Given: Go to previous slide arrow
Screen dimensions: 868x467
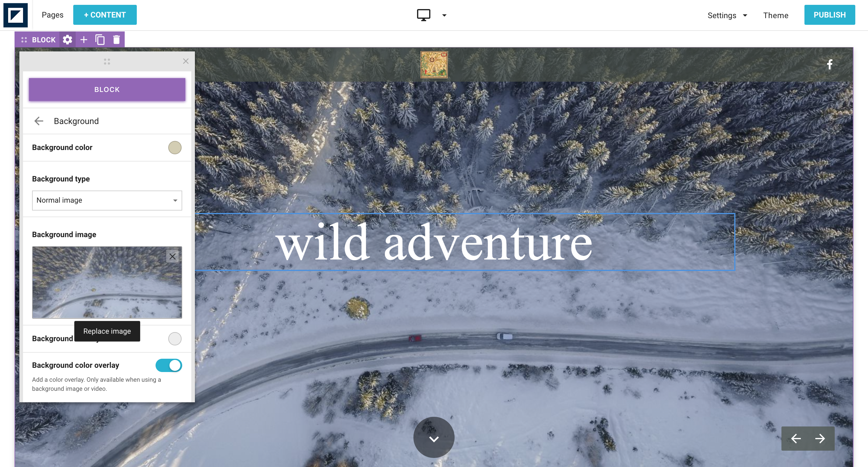Looking at the screenshot, I should point(796,438).
